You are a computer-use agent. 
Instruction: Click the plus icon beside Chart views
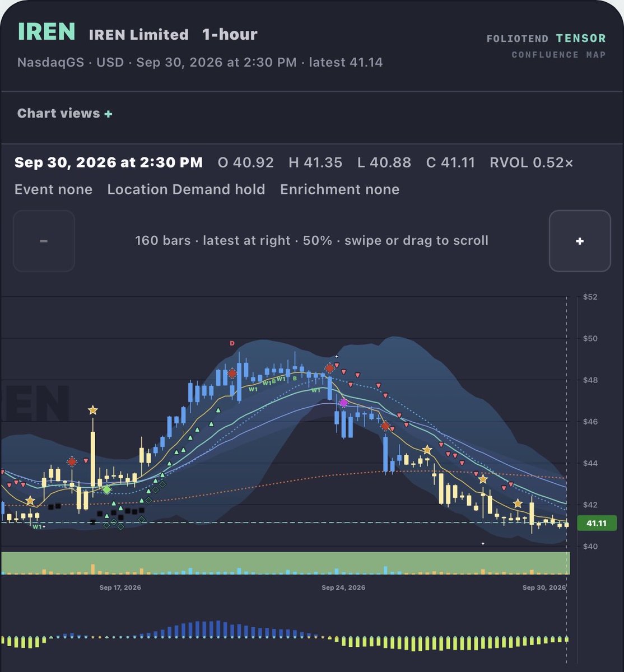[108, 114]
